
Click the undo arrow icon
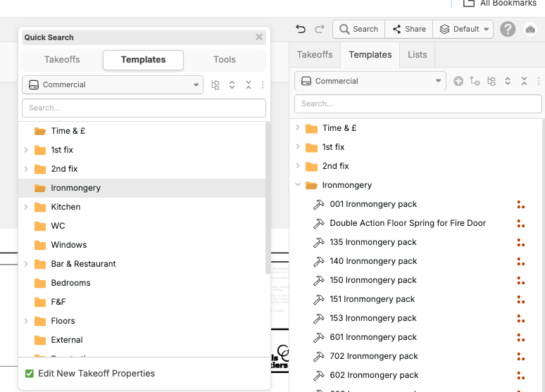[301, 29]
